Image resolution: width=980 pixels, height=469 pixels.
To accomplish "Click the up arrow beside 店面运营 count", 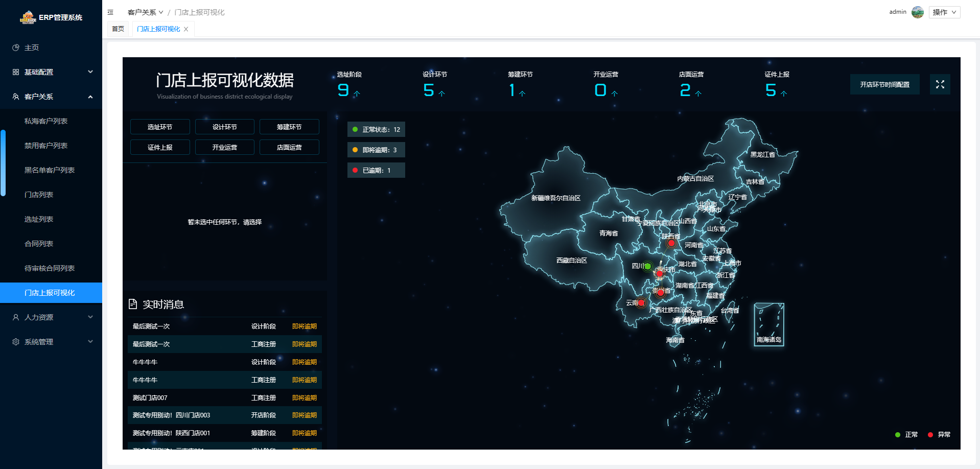I will point(698,93).
